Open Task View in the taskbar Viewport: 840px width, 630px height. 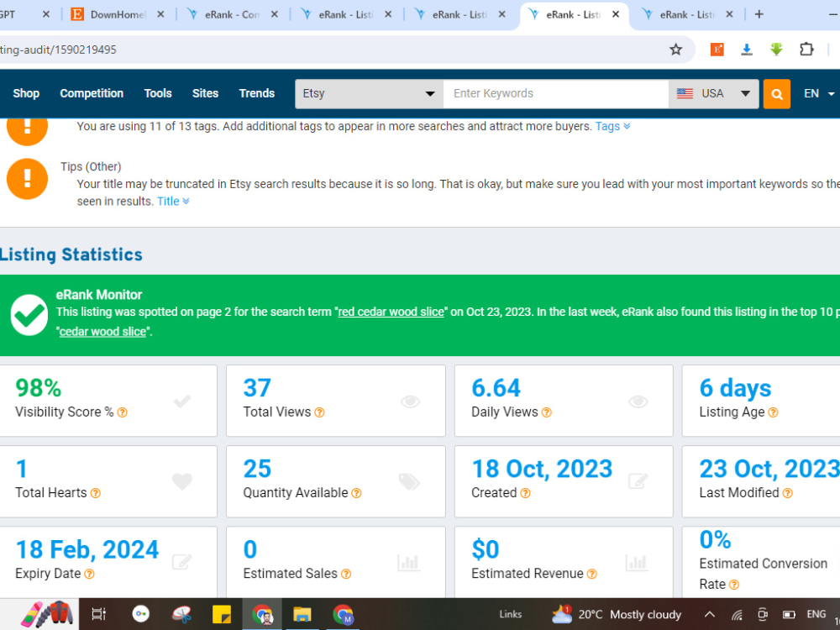click(x=98, y=615)
